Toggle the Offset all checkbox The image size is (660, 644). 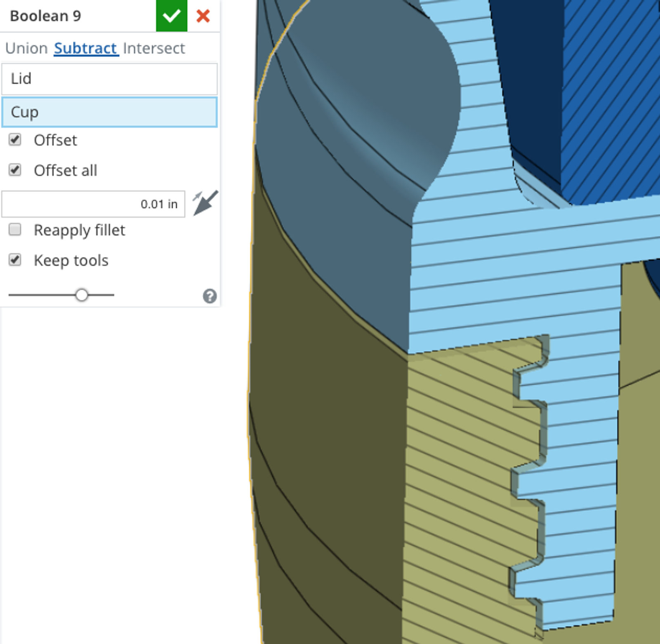pos(15,170)
